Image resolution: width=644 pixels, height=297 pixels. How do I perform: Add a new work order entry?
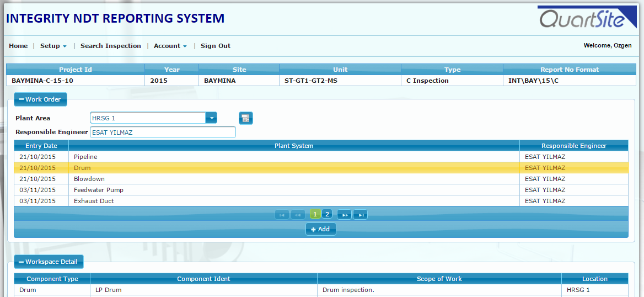click(x=321, y=229)
